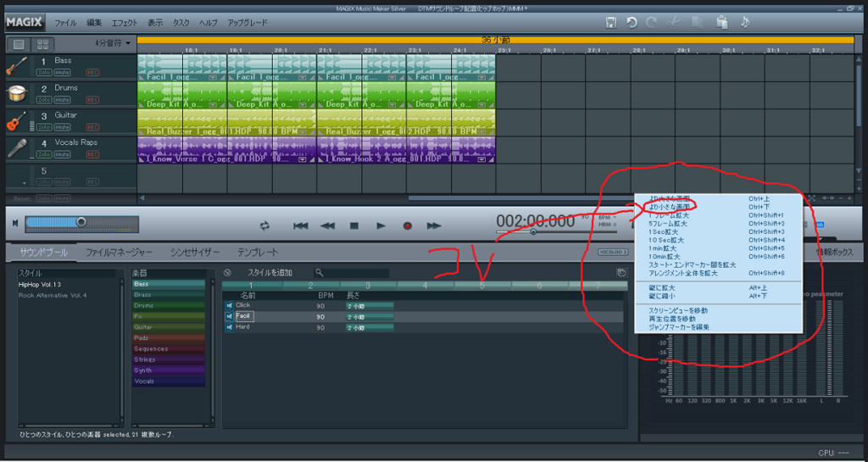
Task: Click the position slider under timecode
Action: point(556,232)
